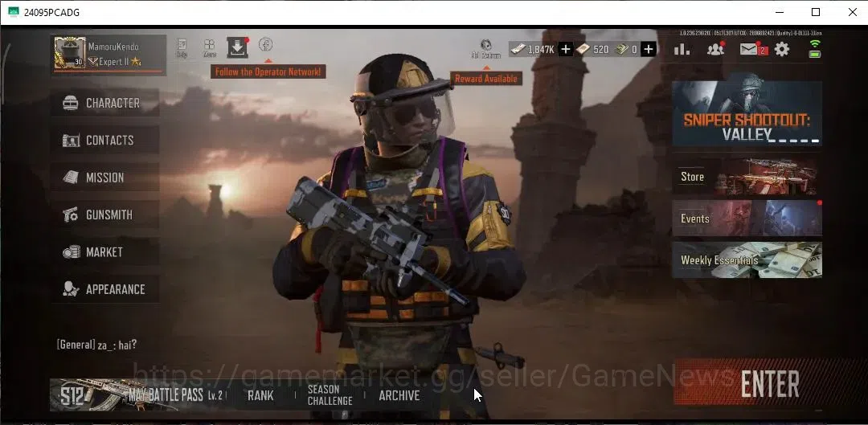868x425 pixels.
Task: Click the Reward Available label
Action: point(486,79)
